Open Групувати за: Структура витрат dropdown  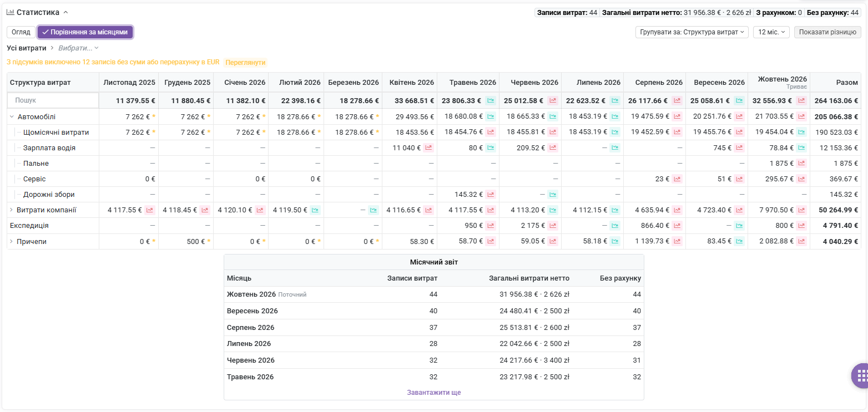[x=692, y=32]
